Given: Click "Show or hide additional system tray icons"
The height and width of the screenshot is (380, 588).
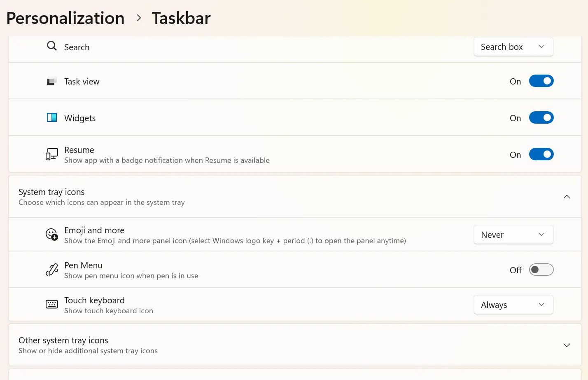Looking at the screenshot, I should (88, 351).
